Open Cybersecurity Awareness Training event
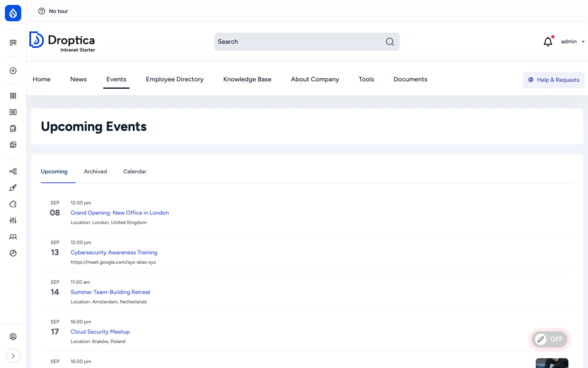 click(114, 252)
